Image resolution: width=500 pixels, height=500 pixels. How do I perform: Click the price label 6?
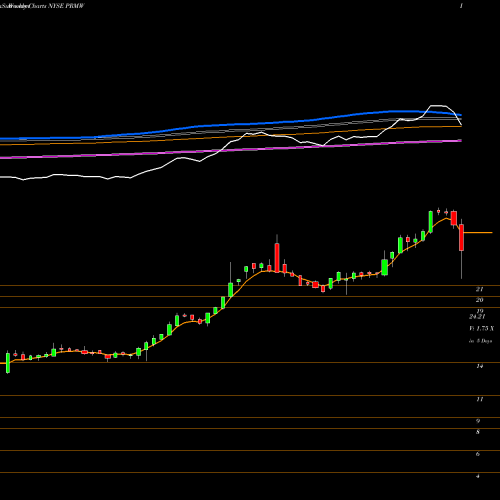point(478,454)
